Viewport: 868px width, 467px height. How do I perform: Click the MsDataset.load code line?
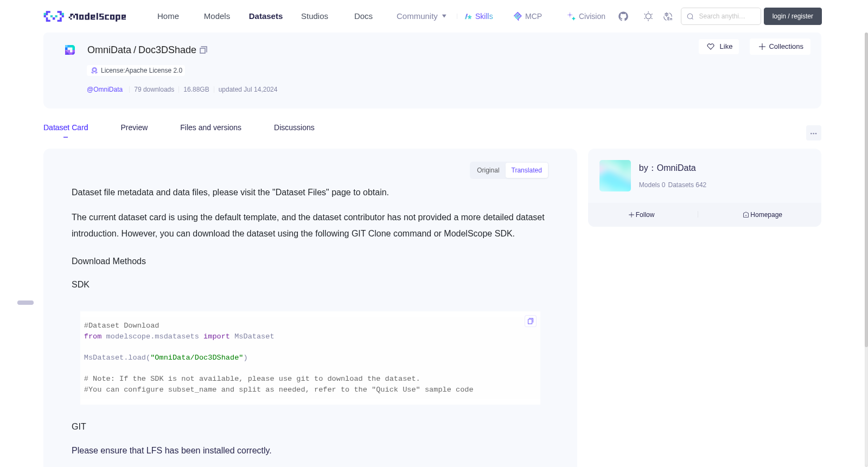(165, 357)
